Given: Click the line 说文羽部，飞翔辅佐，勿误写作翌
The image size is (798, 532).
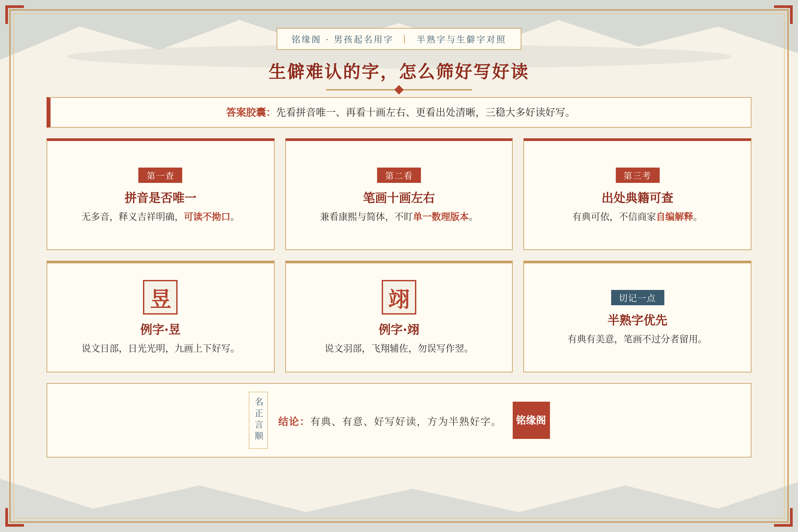Looking at the screenshot, I should click(397, 348).
